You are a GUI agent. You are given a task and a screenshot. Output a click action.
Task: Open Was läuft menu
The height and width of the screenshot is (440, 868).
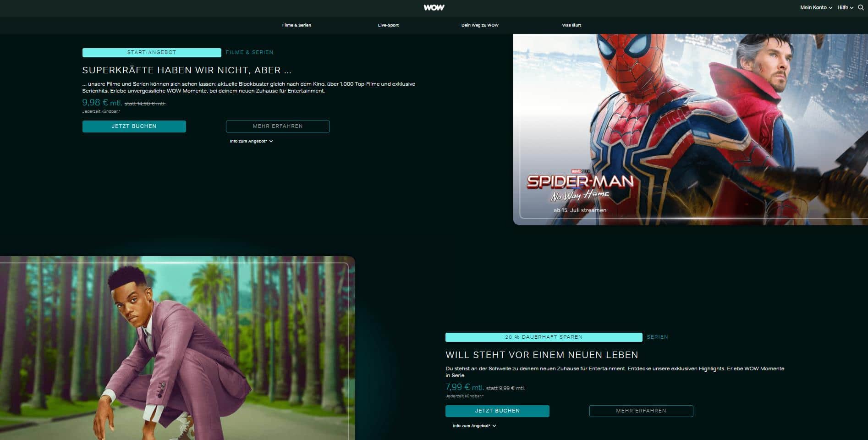(571, 25)
